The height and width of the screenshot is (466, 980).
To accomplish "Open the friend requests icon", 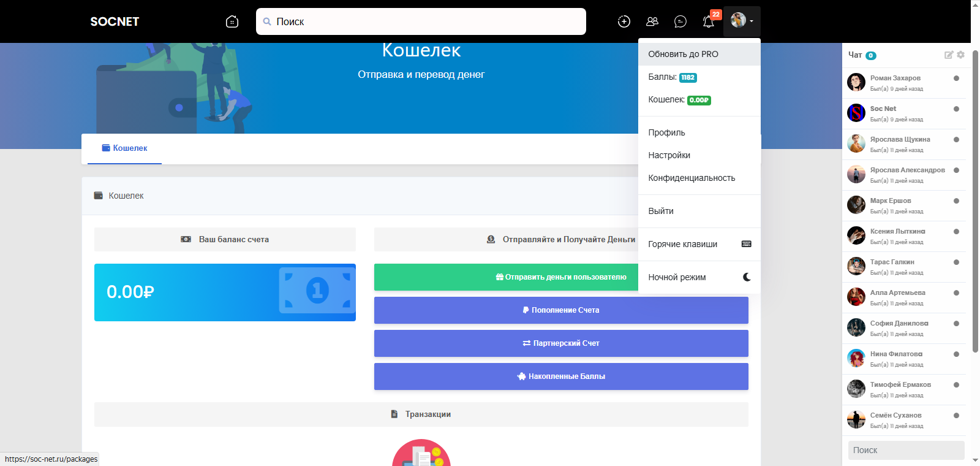I will tap(652, 21).
